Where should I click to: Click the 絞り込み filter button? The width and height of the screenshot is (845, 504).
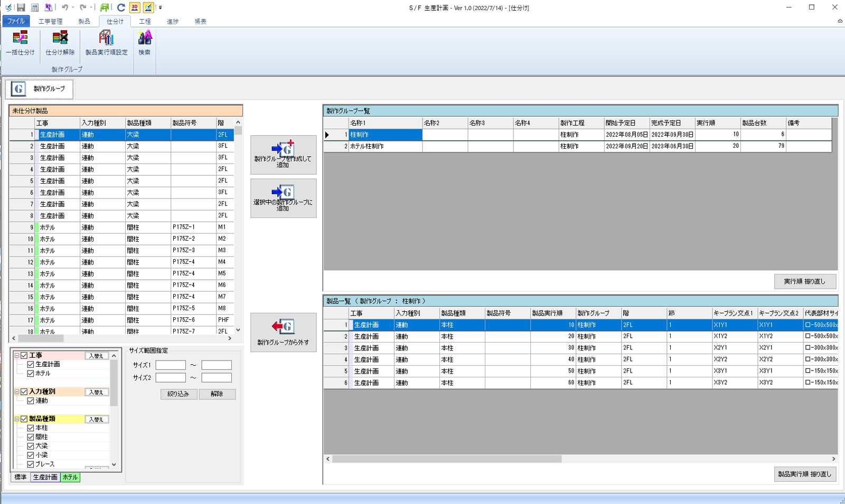pyautogui.click(x=179, y=394)
